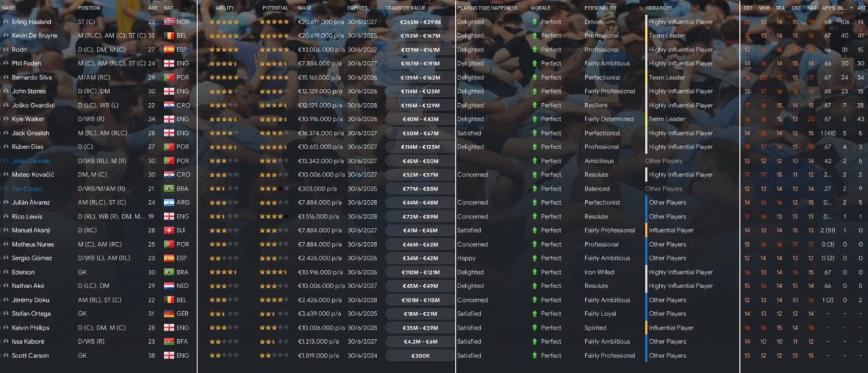The height and width of the screenshot is (373, 868).
Task: Click Issa Kaboré's €4.2M - €6M value
Action: point(420,341)
